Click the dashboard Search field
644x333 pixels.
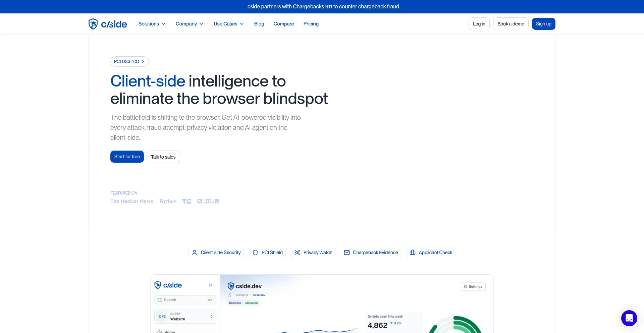coord(185,300)
